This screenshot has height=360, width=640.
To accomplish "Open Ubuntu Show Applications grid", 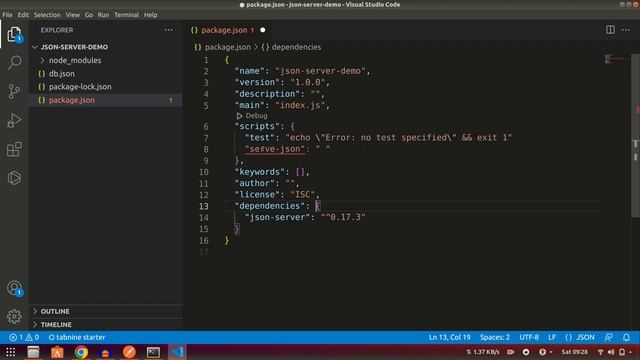I will [11, 352].
